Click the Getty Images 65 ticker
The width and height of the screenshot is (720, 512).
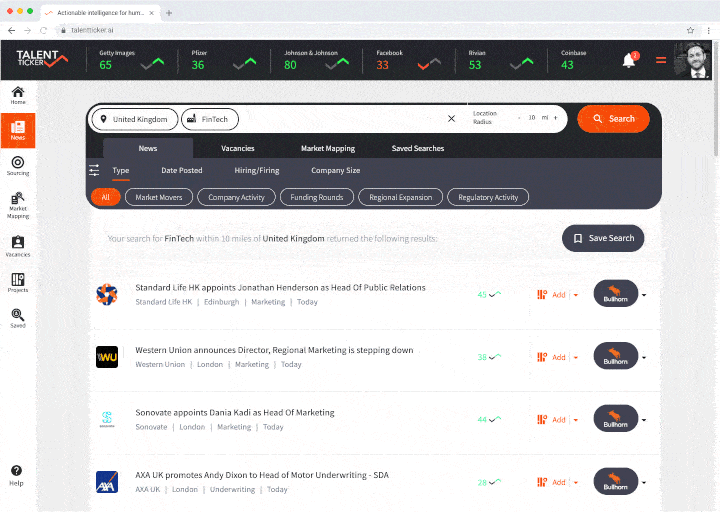click(132, 60)
